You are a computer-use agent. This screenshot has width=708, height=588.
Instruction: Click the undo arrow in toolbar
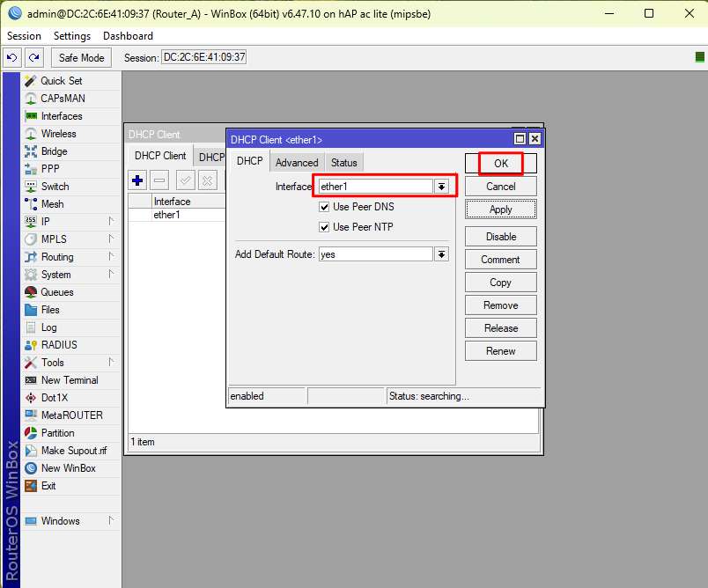[12, 57]
